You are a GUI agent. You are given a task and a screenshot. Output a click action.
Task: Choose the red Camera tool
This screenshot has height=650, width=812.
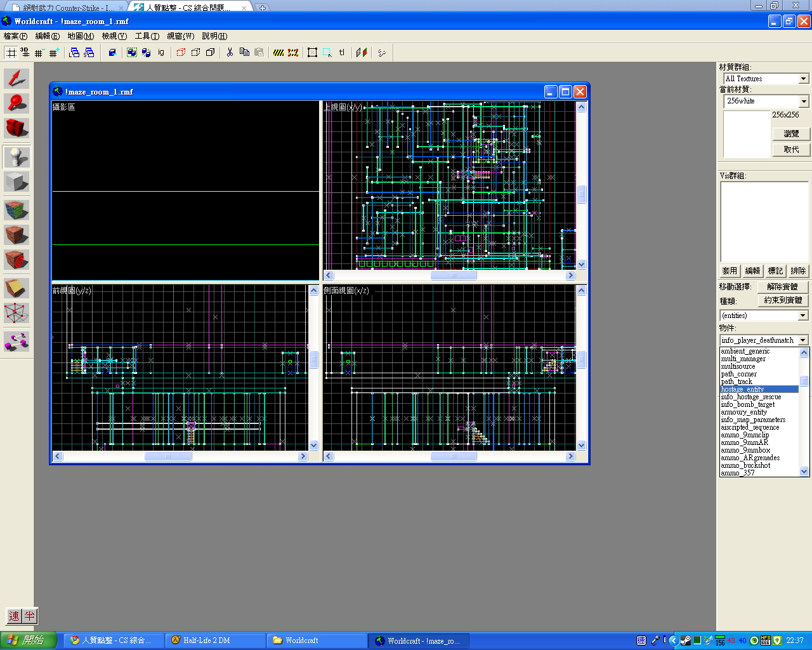tap(16, 128)
